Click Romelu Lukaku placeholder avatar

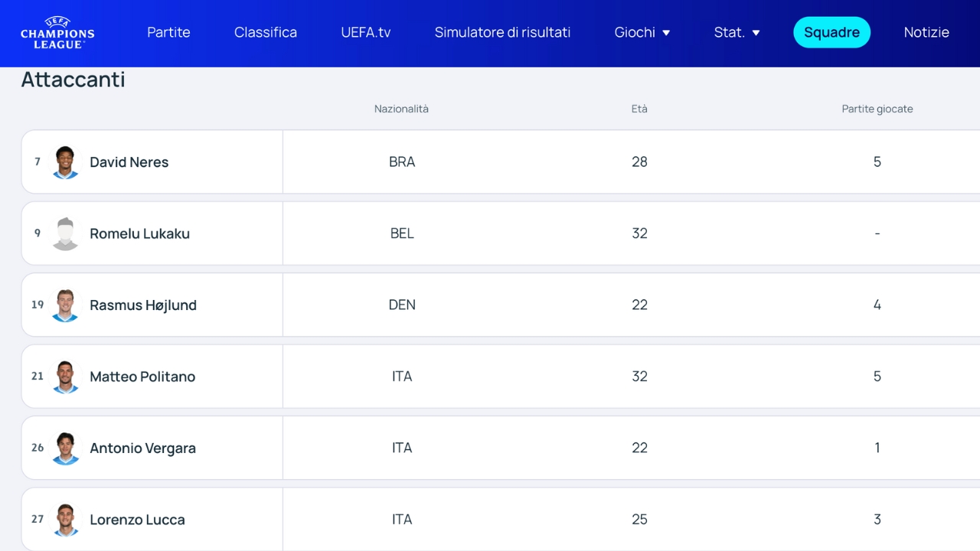point(65,233)
